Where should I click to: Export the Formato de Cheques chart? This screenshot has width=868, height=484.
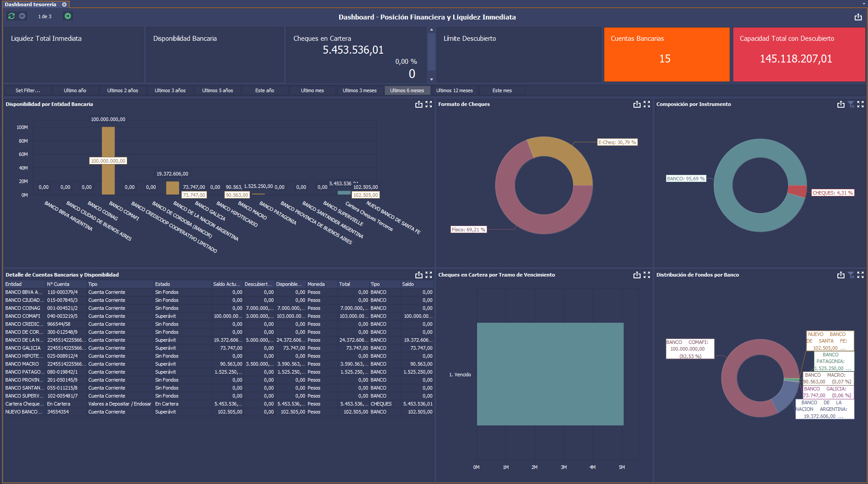point(637,104)
